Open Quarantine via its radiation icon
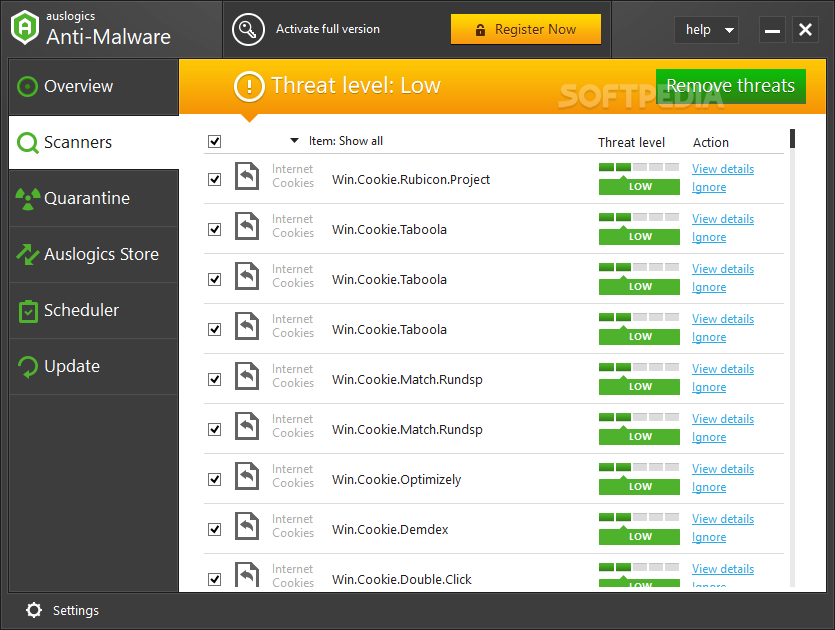 tap(28, 199)
